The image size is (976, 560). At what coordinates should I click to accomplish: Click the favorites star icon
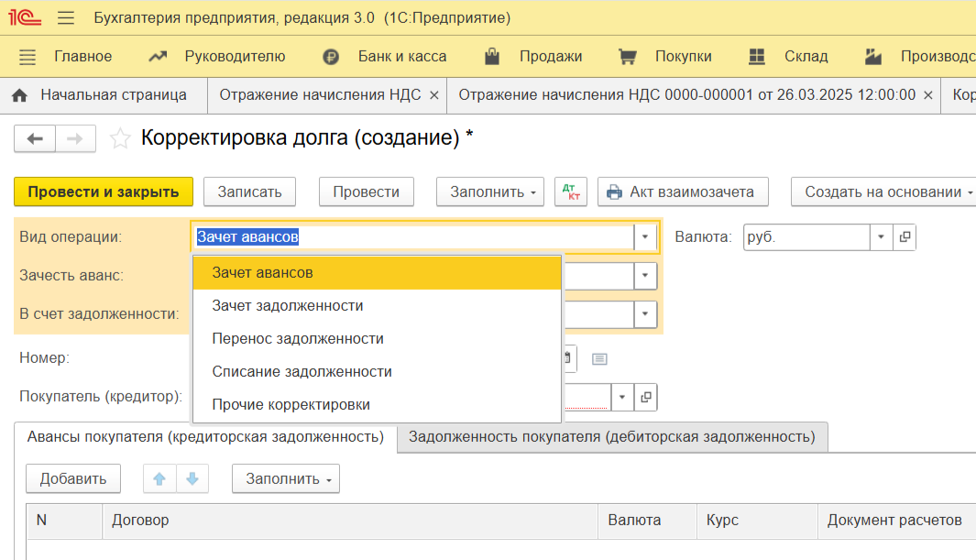click(120, 139)
